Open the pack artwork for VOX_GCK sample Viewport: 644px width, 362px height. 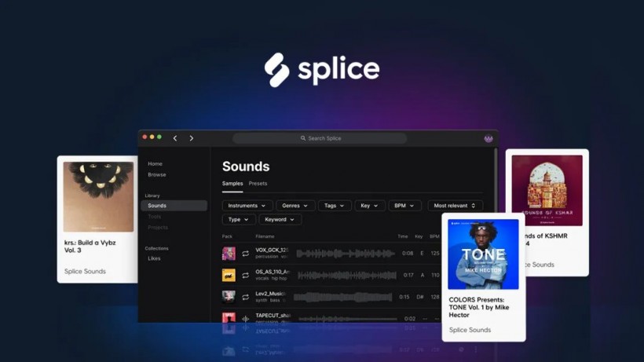tap(229, 254)
